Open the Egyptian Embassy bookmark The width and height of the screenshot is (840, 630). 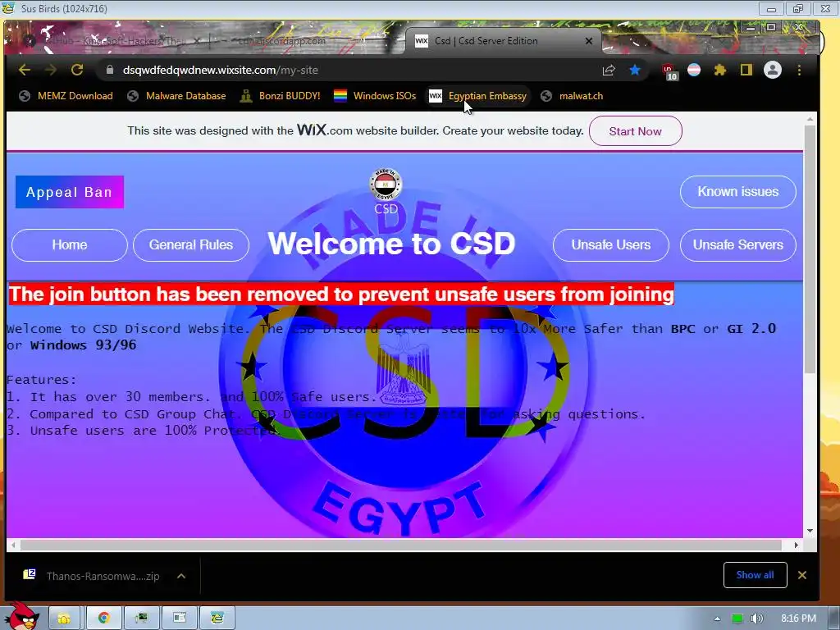[x=478, y=96]
